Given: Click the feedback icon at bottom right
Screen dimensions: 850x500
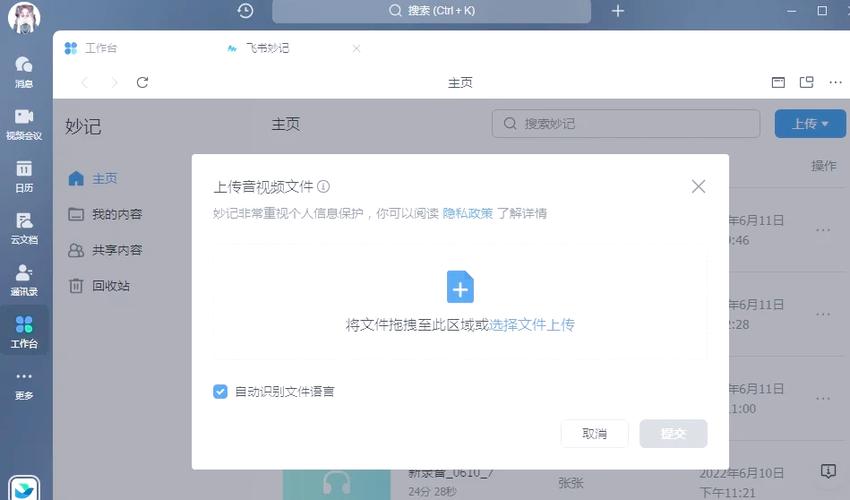Looking at the screenshot, I should tap(828, 471).
